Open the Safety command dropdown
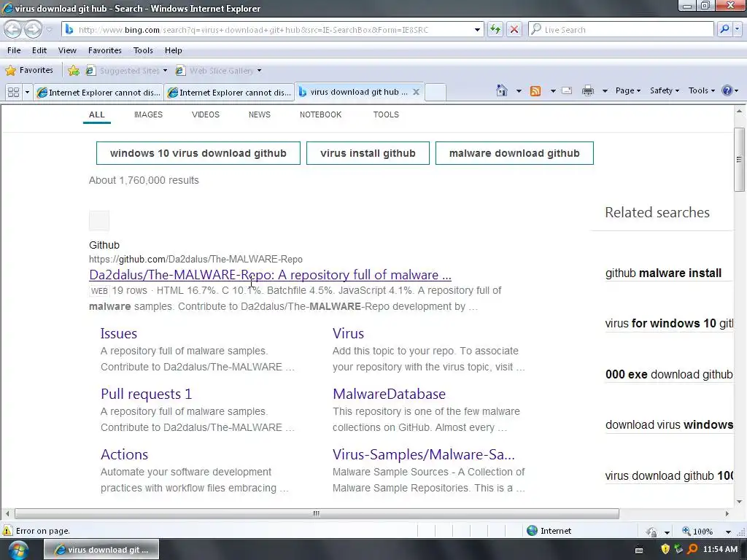 click(x=664, y=90)
